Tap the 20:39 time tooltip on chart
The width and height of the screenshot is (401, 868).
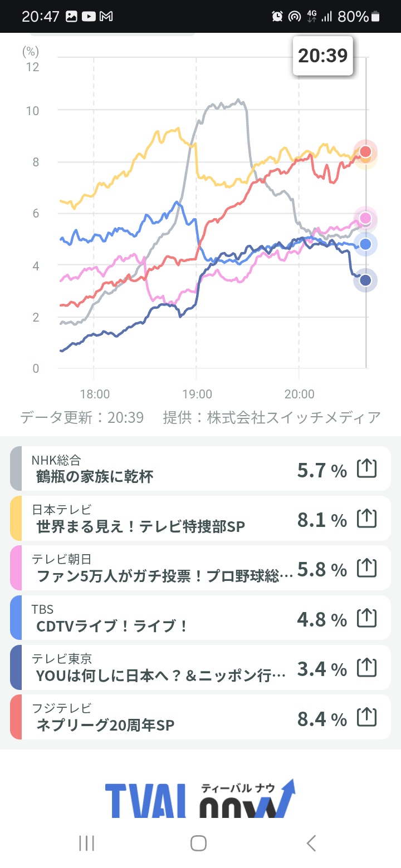point(323,56)
